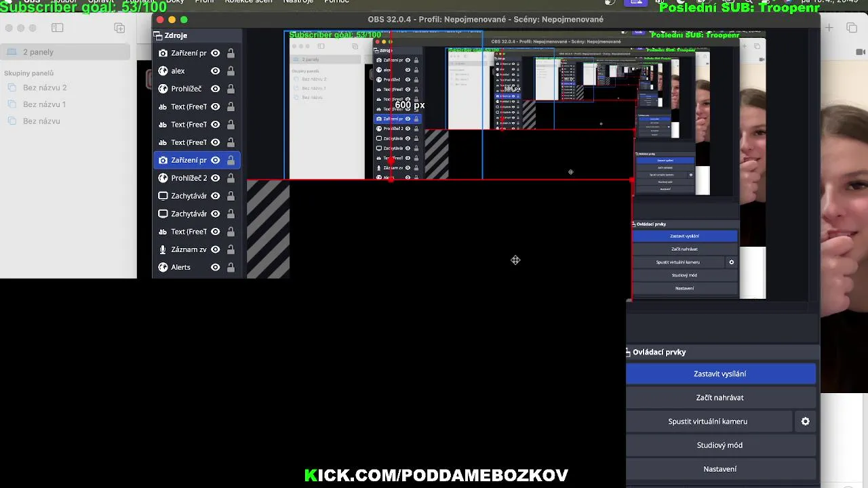Toggle visibility of highlighted Zařízení pr source
Screen dimensions: 868x488
[x=215, y=160]
